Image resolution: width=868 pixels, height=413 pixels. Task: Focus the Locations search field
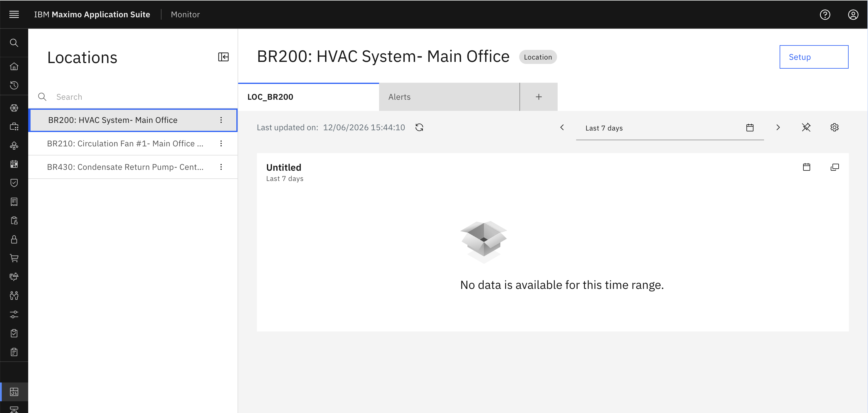pos(133,97)
